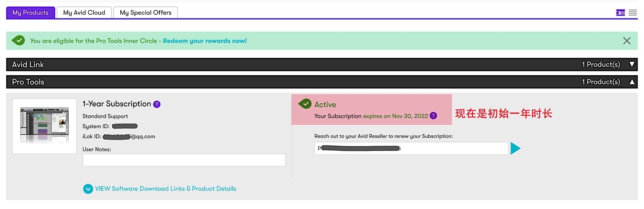Switch to compact list view icon
This screenshot has height=209, width=644.
pos(633,13)
